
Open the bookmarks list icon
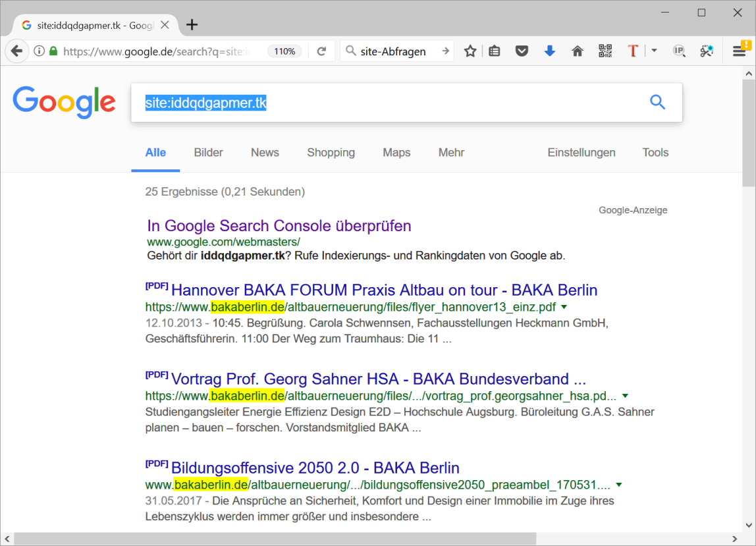(494, 51)
